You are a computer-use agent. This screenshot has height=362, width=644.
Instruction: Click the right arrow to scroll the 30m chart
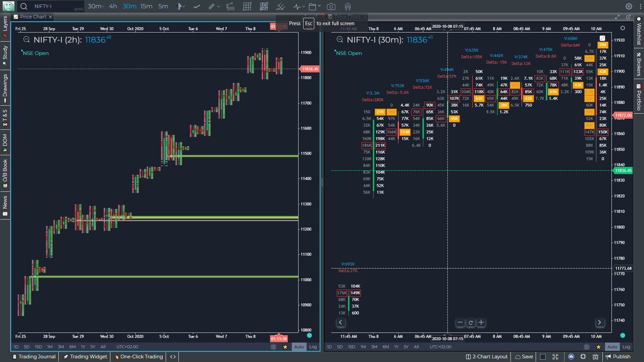point(600,322)
